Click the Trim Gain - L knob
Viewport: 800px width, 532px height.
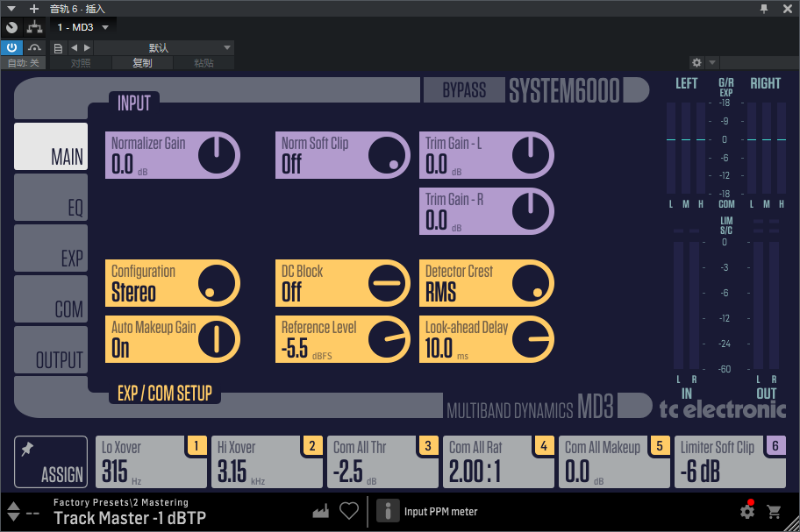point(531,155)
